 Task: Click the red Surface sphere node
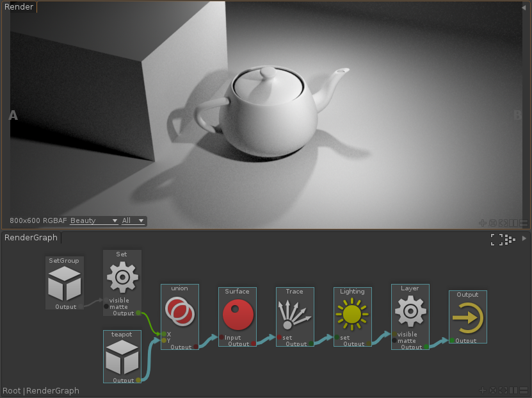click(237, 315)
